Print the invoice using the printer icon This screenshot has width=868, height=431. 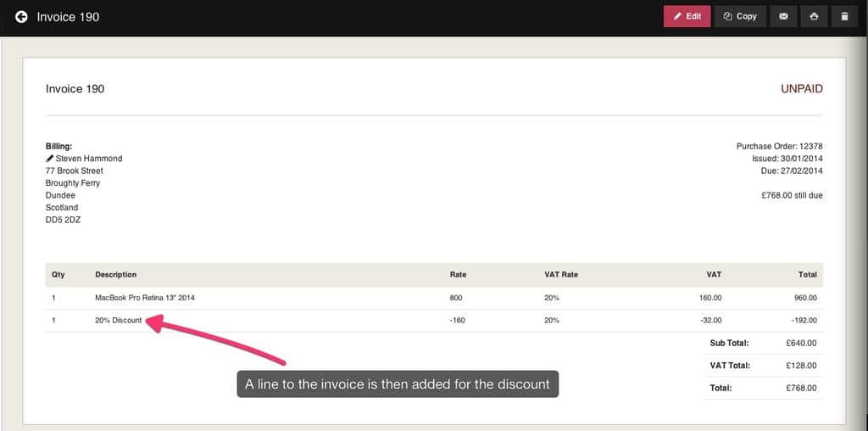coord(814,16)
